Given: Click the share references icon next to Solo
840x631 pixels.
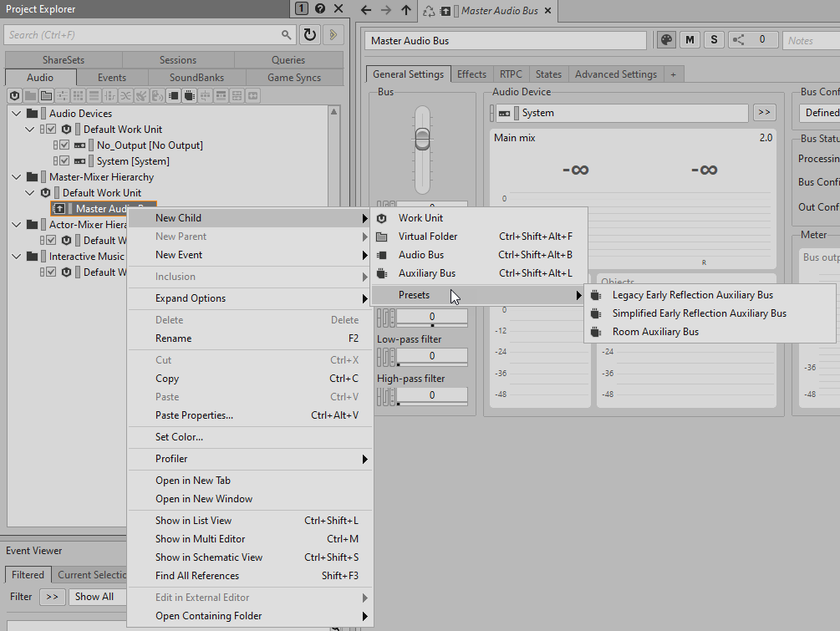Looking at the screenshot, I should (738, 40).
